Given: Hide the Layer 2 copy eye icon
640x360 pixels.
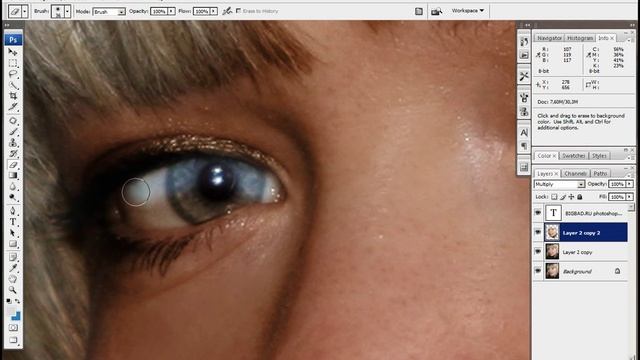Looking at the screenshot, I should point(538,251).
